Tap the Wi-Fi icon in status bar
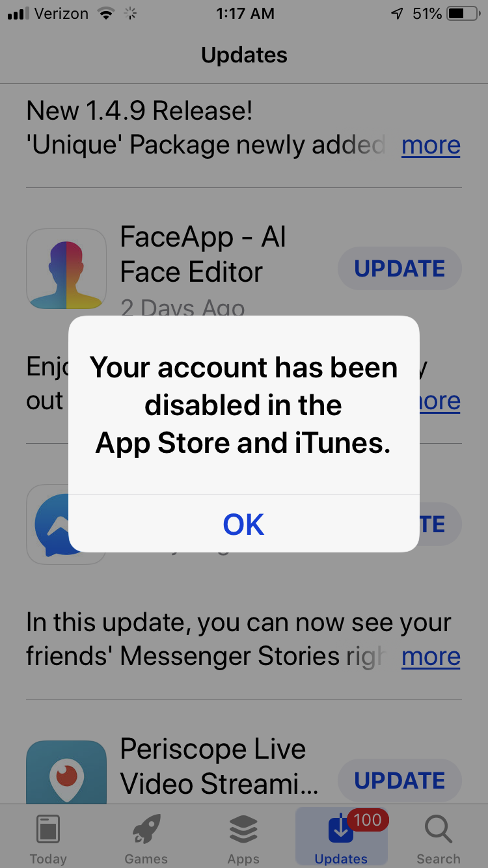This screenshot has height=868, width=488. [x=104, y=13]
